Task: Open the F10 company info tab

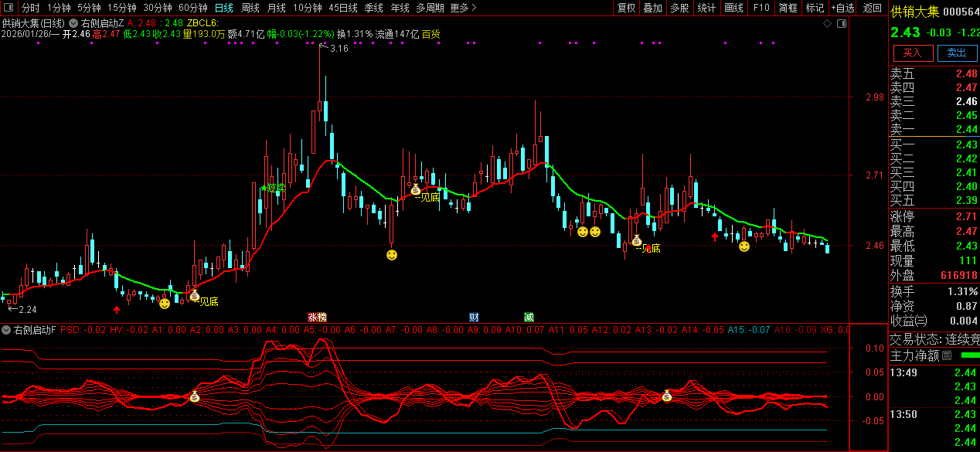Action: tap(761, 8)
